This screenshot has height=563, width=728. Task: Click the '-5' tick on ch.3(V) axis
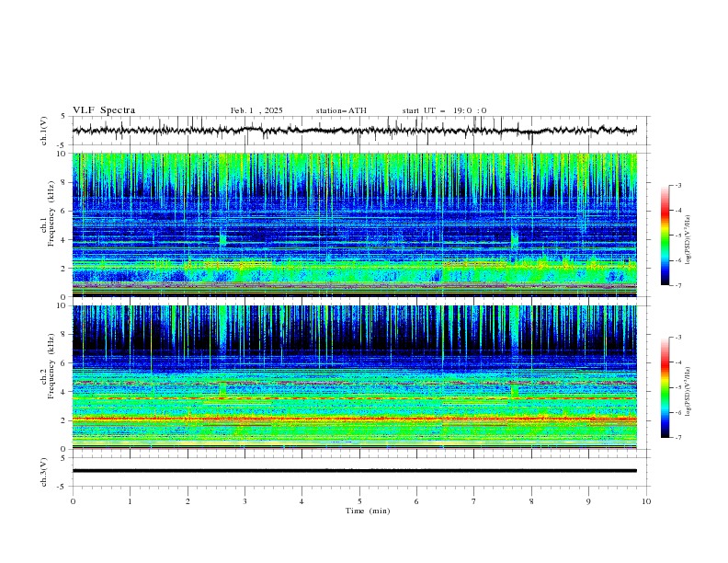click(x=61, y=487)
